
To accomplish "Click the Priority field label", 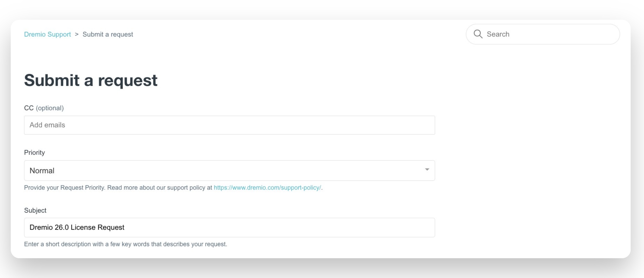I will [34, 153].
